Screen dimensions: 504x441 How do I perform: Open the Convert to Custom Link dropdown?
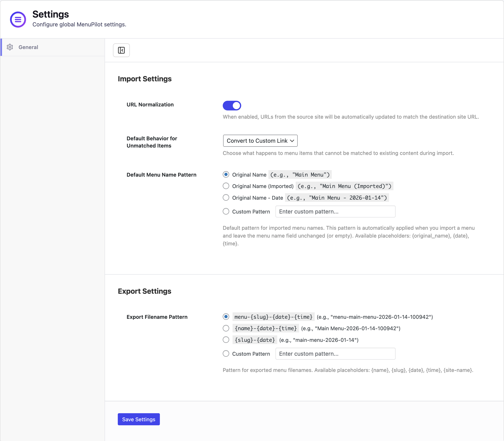(x=260, y=141)
